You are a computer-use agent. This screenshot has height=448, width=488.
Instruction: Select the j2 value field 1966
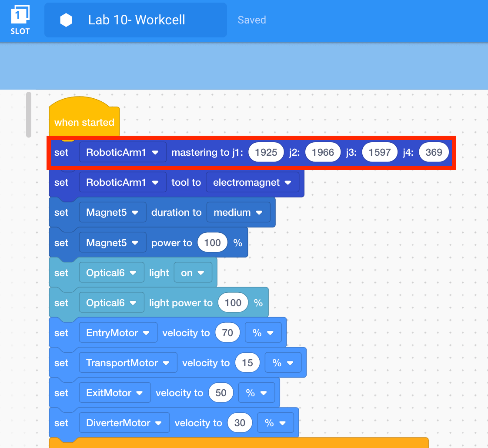pos(323,152)
